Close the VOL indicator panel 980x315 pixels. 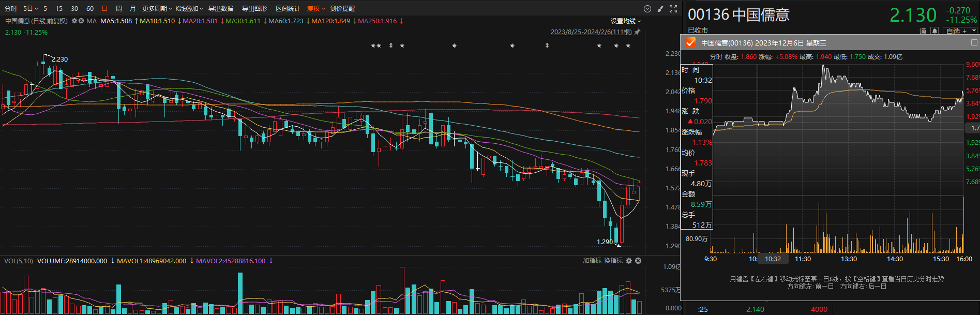tap(638, 261)
